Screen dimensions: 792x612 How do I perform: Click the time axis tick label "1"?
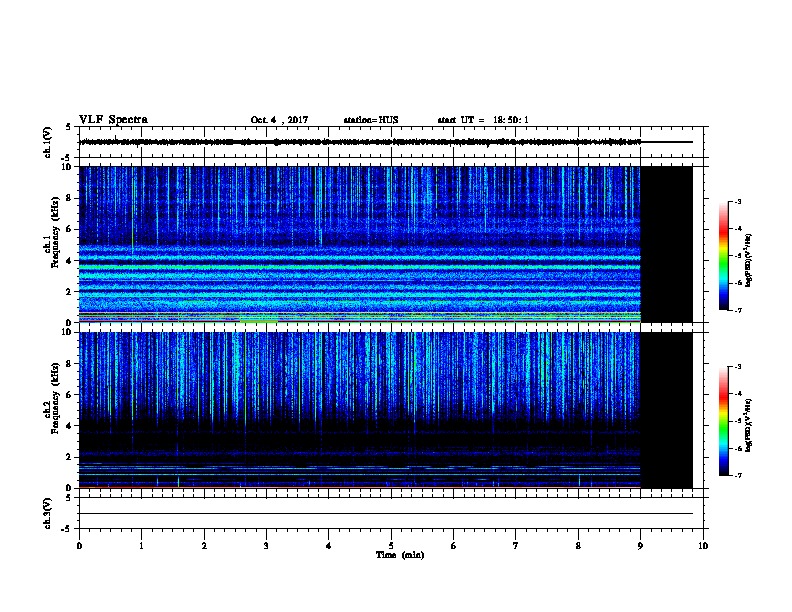[x=141, y=546]
